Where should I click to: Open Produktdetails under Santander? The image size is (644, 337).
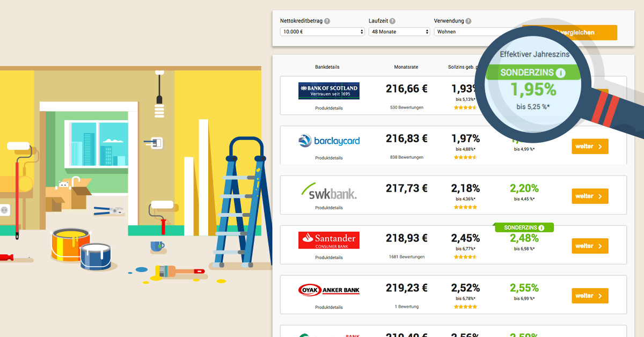coord(329,258)
